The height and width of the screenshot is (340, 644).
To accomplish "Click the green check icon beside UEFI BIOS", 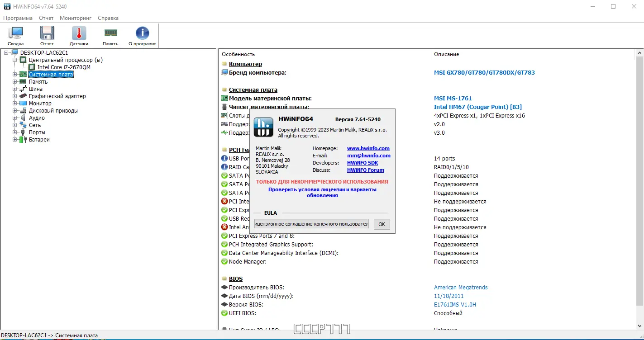I will tap(224, 313).
